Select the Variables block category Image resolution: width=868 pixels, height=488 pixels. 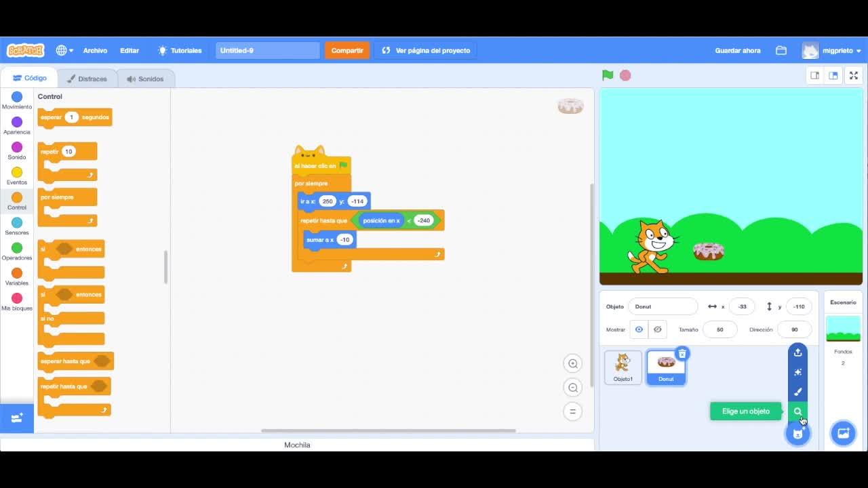coord(17,277)
